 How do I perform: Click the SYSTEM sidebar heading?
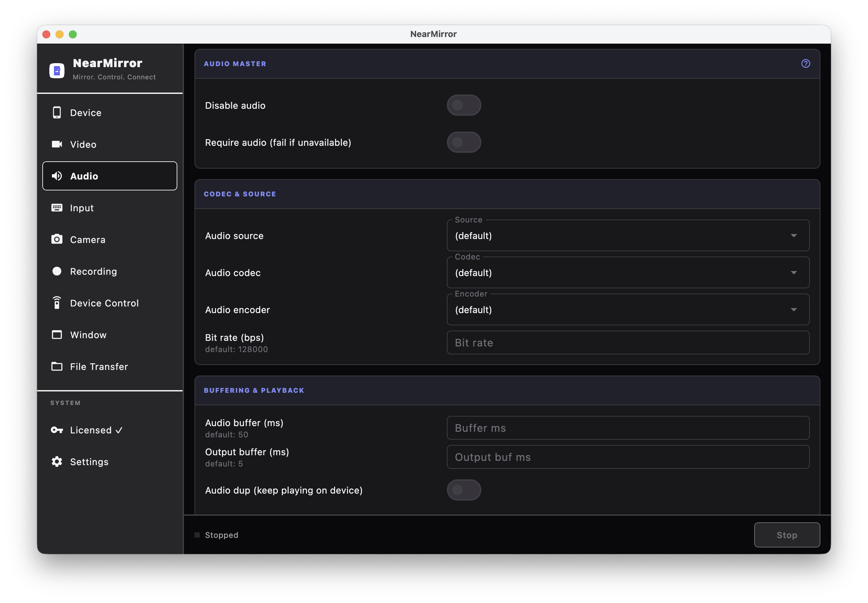pyautogui.click(x=65, y=403)
